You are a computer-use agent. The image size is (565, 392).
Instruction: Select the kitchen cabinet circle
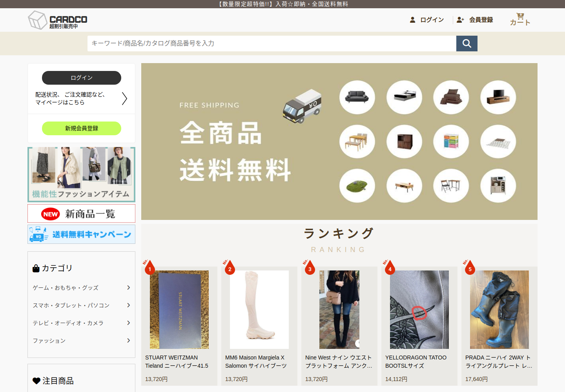coord(498,186)
